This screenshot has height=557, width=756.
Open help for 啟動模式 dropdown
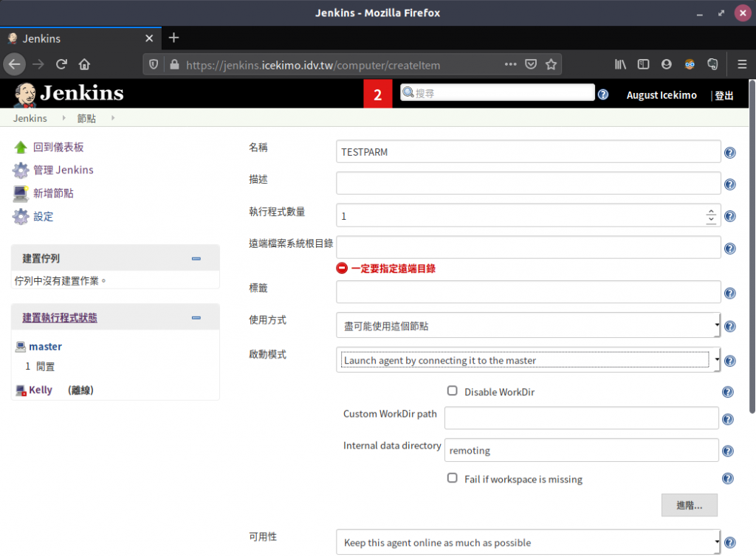730,361
